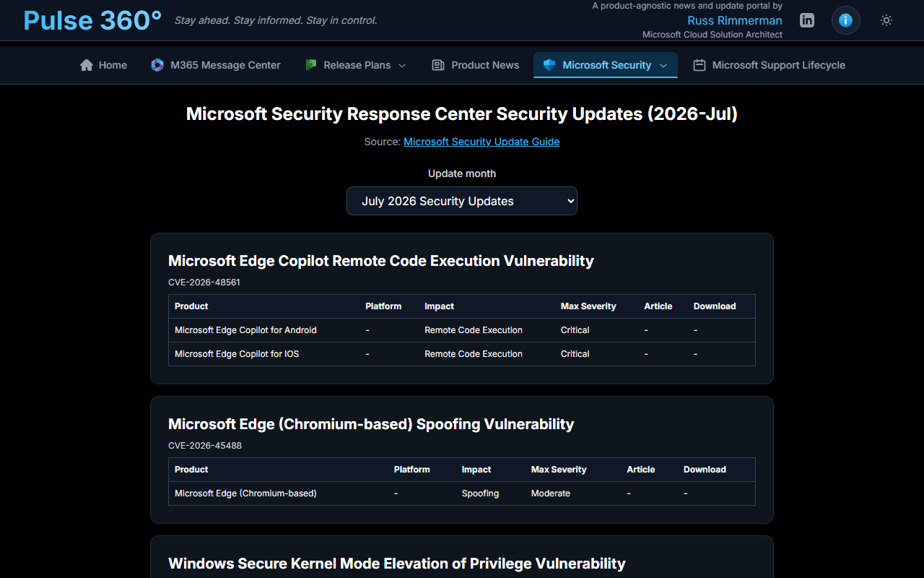The height and width of the screenshot is (578, 924).
Task: Open the blue info icon button
Action: 846,20
